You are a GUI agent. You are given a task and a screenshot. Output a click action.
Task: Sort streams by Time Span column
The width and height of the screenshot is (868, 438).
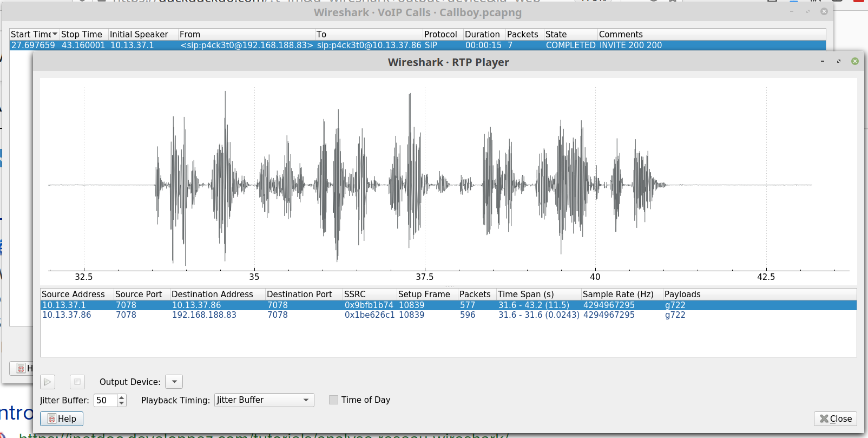[x=539, y=294]
